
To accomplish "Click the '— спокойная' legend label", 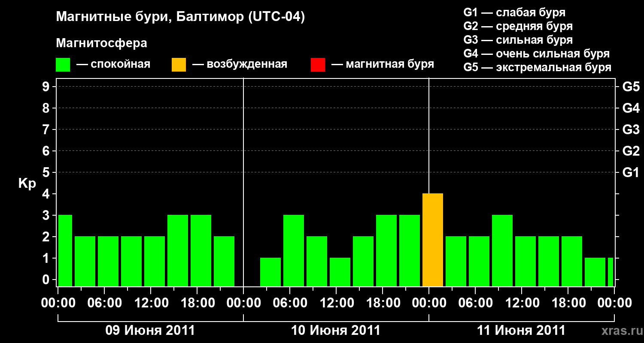I will [x=113, y=65].
